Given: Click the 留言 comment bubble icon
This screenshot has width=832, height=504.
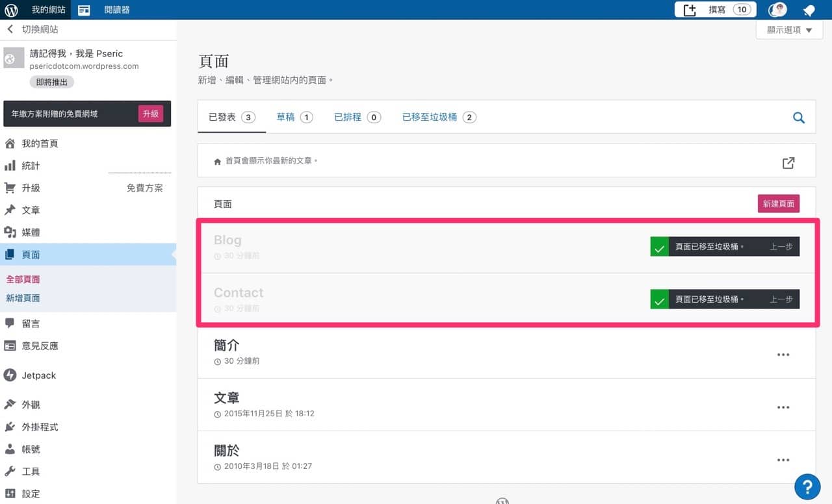Looking at the screenshot, I should [x=10, y=323].
